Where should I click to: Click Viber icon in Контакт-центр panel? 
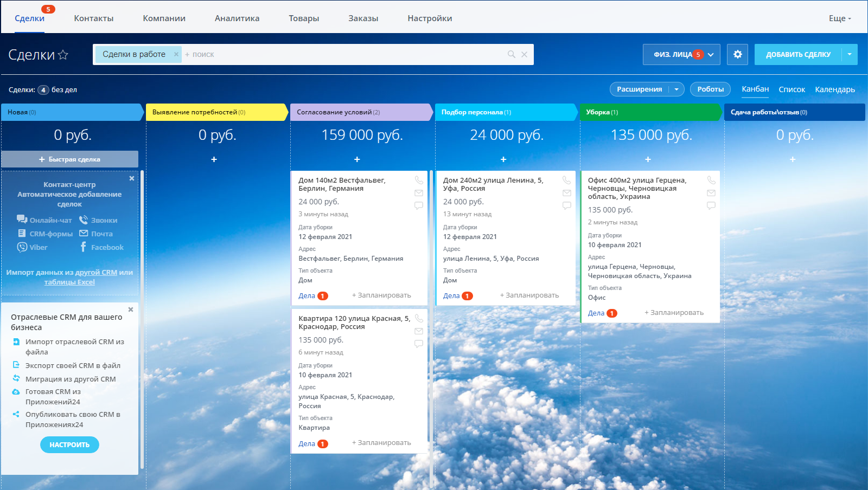[x=22, y=247]
